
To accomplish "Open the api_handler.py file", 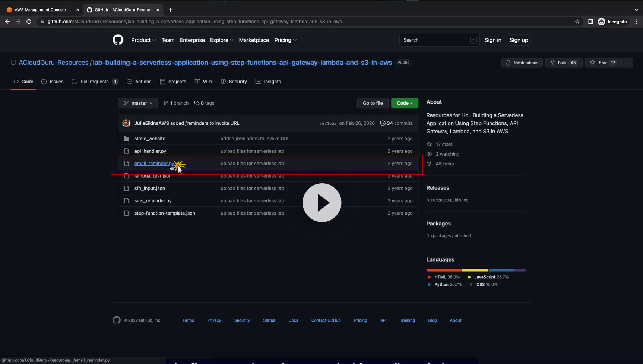I will point(150,151).
